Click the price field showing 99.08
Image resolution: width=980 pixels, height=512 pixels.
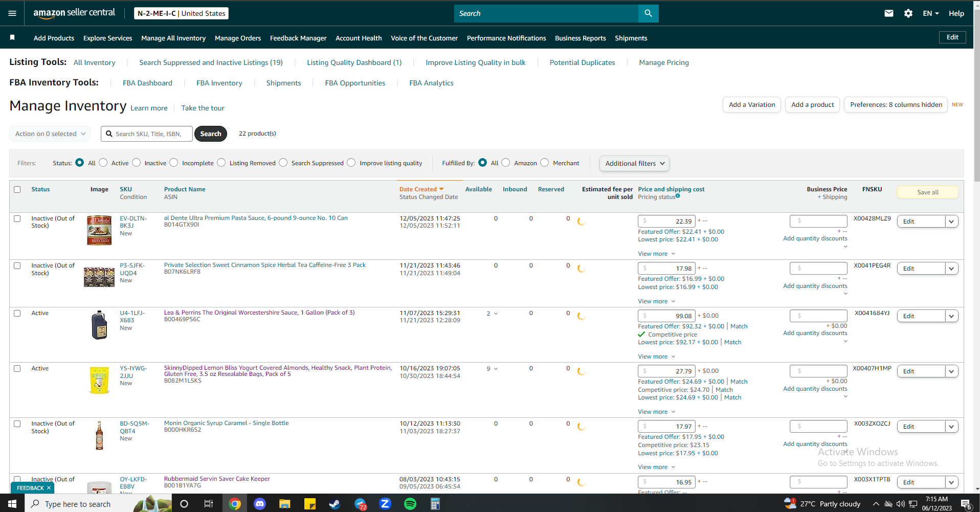(x=666, y=316)
